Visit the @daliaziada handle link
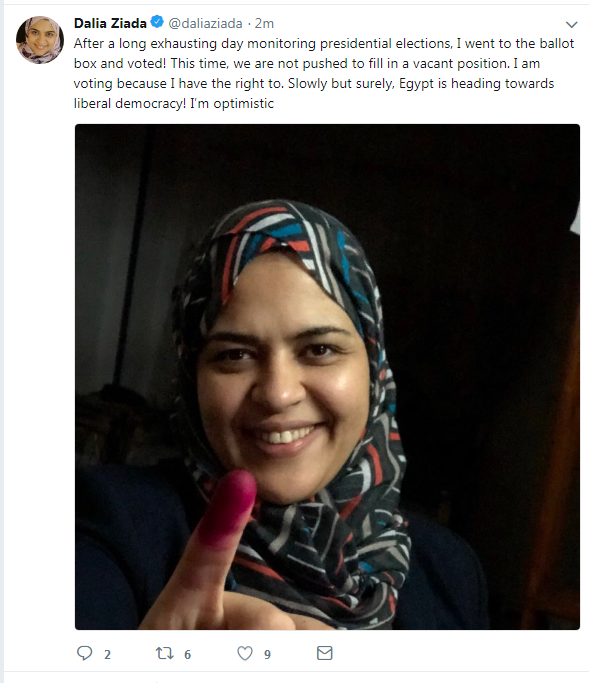 tap(205, 23)
